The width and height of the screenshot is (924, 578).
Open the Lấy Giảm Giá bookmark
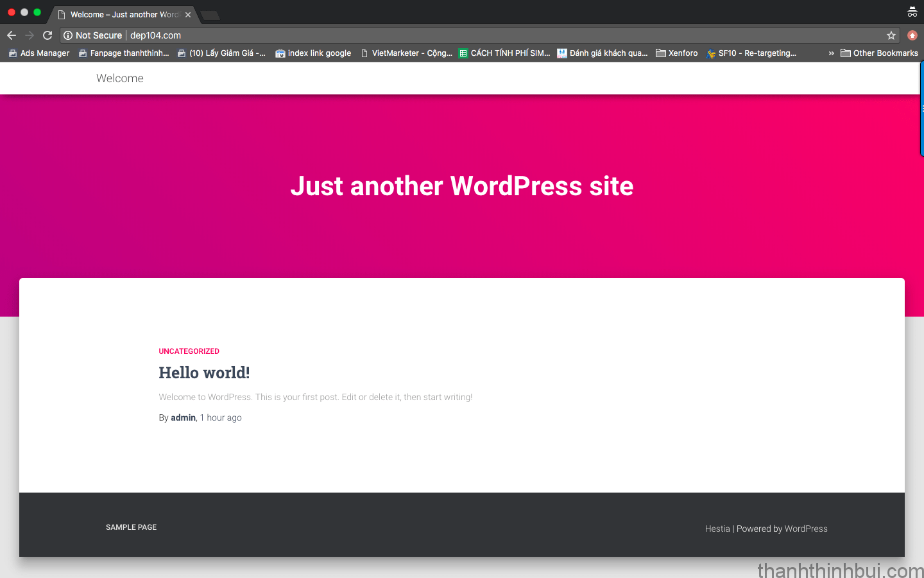pos(221,53)
